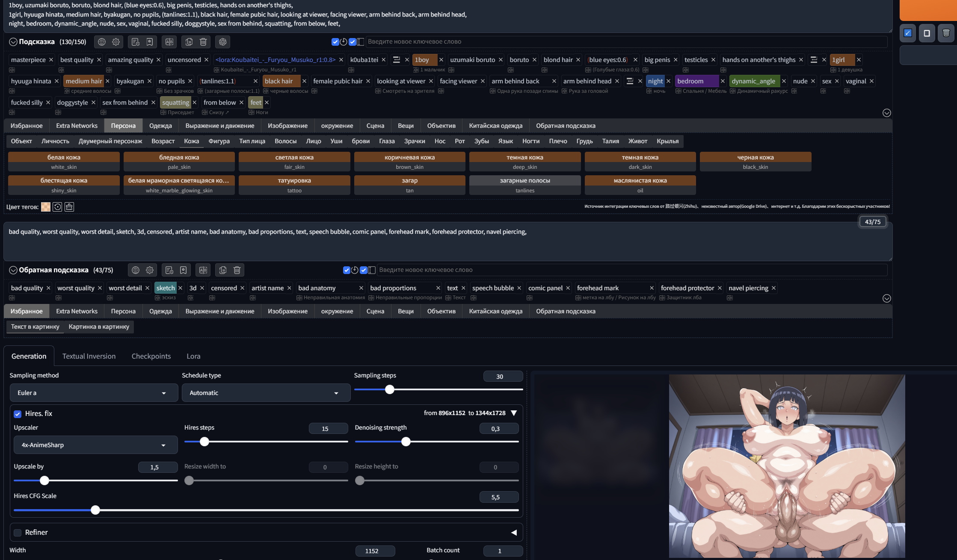The width and height of the screenshot is (957, 560).
Task: Focus the Batch count number field
Action: 503,551
